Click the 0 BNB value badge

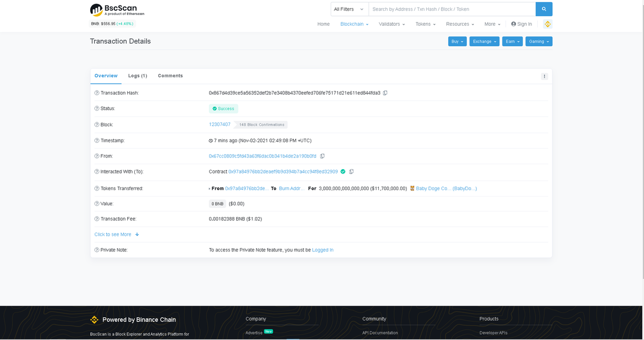(x=217, y=204)
